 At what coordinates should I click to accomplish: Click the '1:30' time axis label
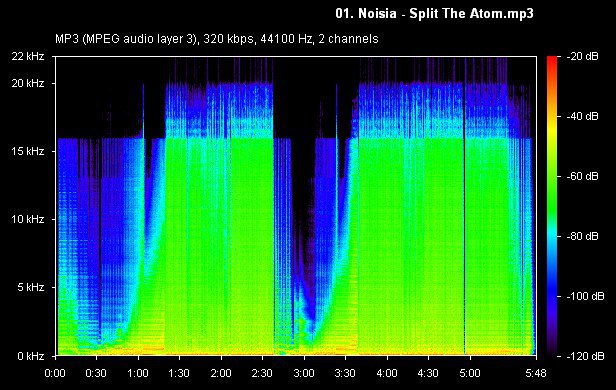(x=179, y=373)
